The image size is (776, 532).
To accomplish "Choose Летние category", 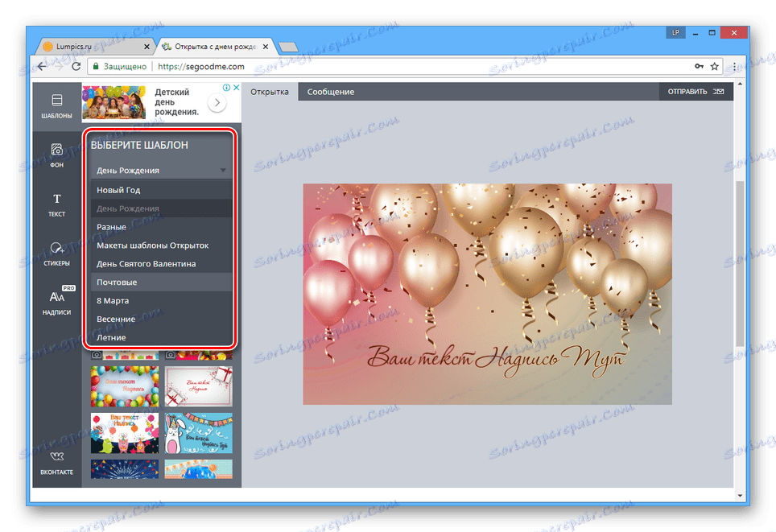I will [161, 337].
